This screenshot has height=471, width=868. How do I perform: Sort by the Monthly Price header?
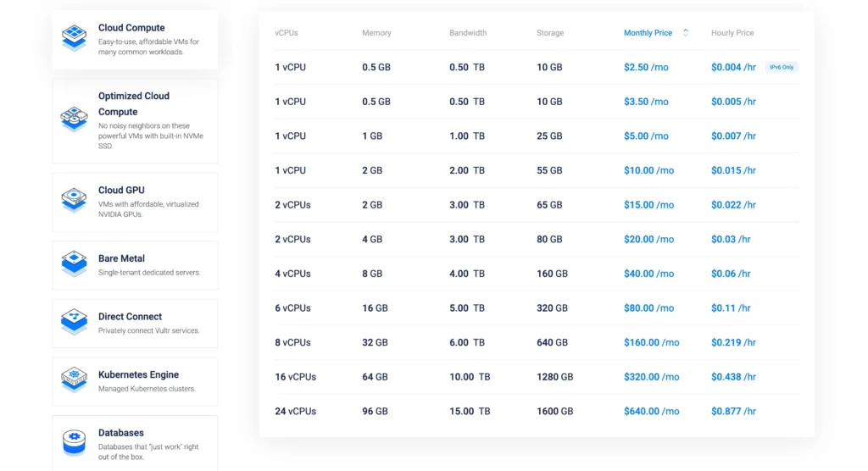[648, 33]
